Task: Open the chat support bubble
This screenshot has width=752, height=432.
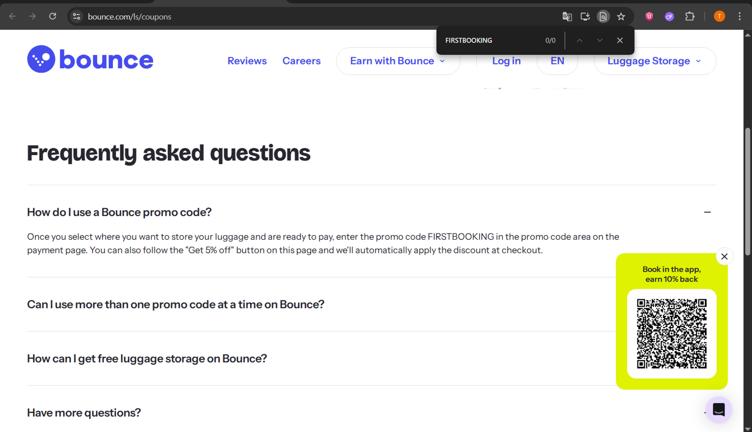Action: point(718,409)
